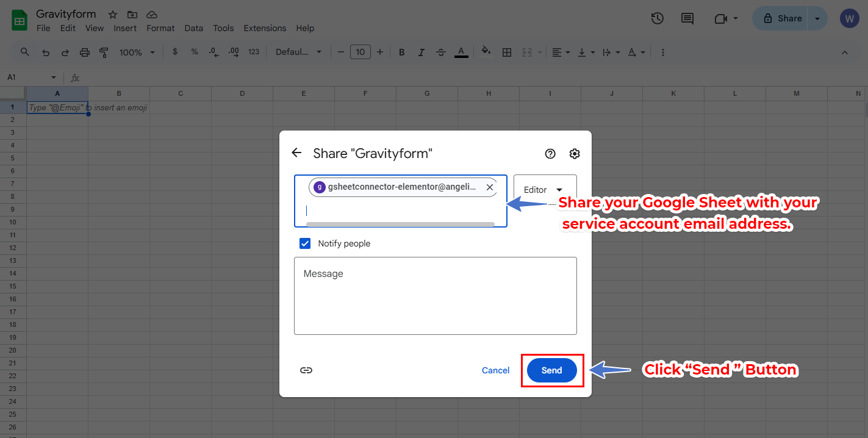Screen dimensions: 868x438
Task: Open more toolbar options (three dots)
Action: (x=663, y=52)
